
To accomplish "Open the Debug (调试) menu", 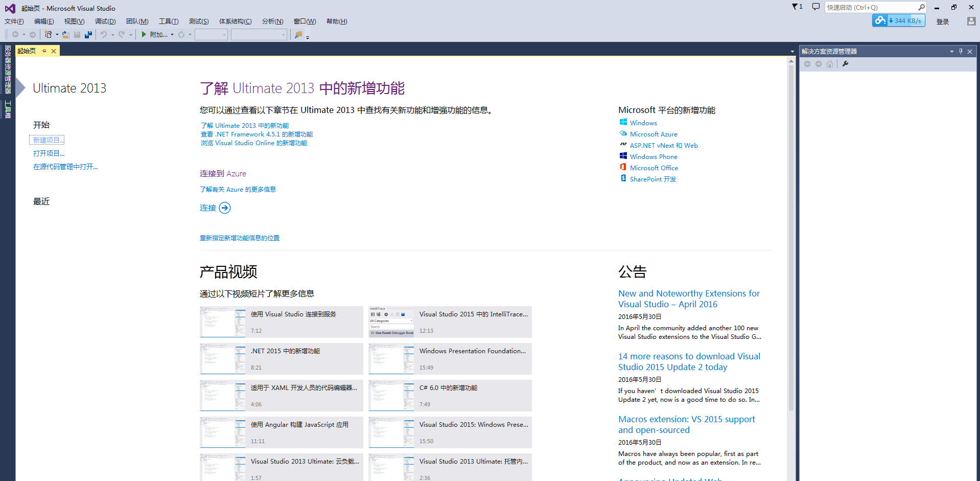I will tap(105, 21).
